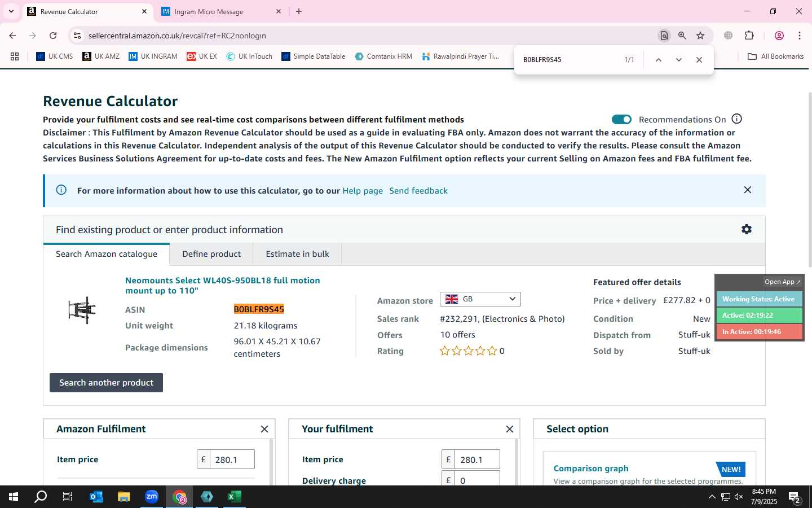Image resolution: width=812 pixels, height=508 pixels.
Task: Click the zoom magnifier icon in address bar
Action: click(x=682, y=36)
